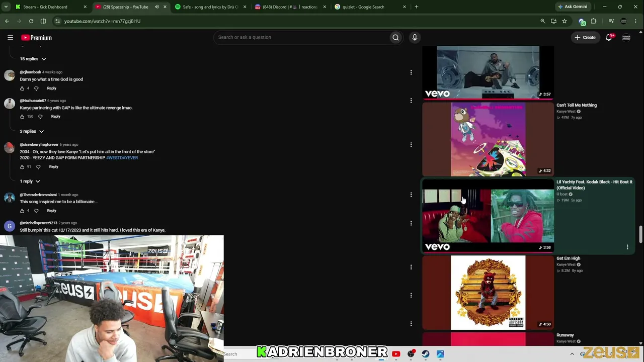Open Chrome three-dot menu
Image resolution: width=644 pixels, height=362 pixels.
(x=636, y=21)
